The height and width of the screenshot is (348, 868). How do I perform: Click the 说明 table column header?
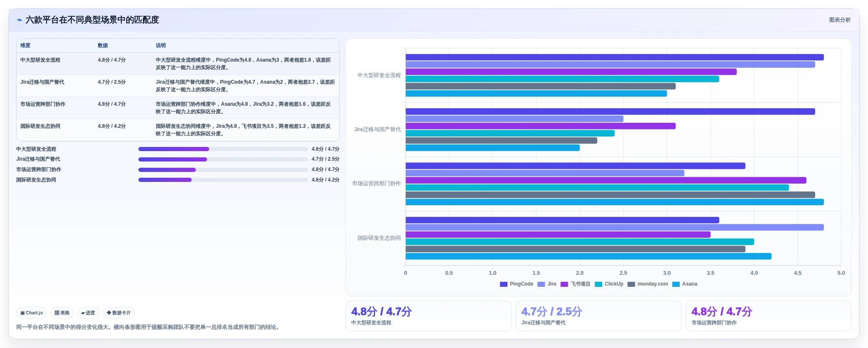coord(161,45)
